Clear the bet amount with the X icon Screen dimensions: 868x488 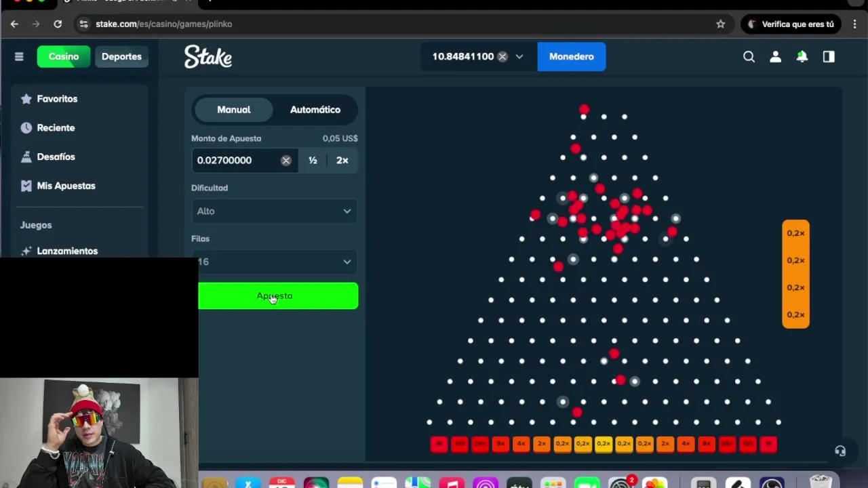pos(286,161)
